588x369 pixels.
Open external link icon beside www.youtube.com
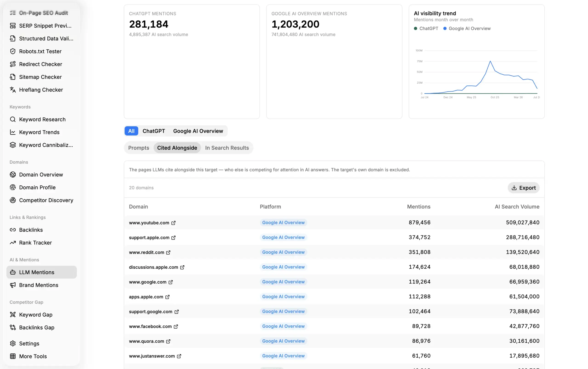(173, 223)
